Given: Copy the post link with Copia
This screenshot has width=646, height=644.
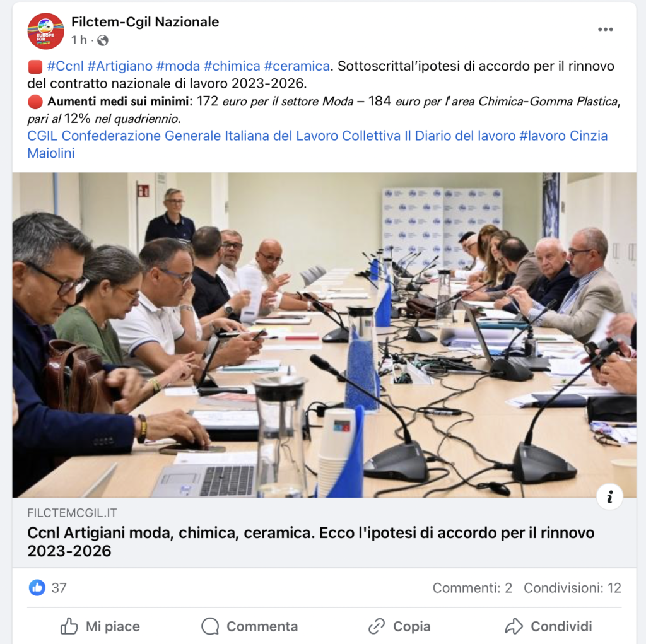Looking at the screenshot, I should (399, 626).
